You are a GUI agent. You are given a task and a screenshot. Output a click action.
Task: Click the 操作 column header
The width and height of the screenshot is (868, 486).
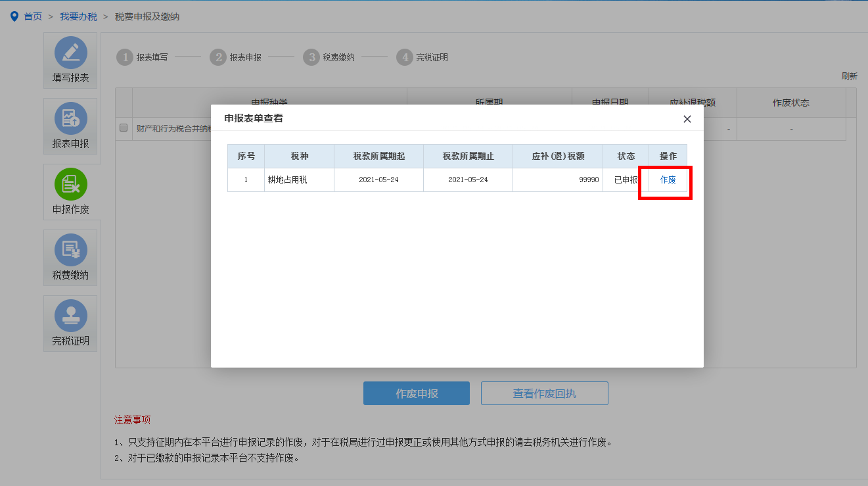668,157
